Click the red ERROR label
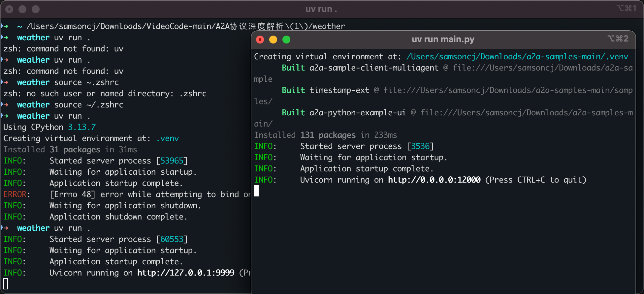Viewport: 644px width, 294px height. pos(15,194)
